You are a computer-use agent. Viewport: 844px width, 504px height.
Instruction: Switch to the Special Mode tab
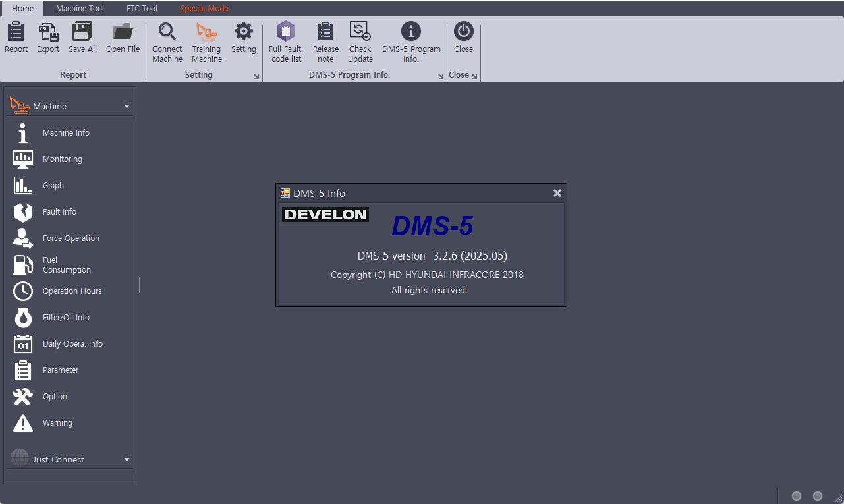[x=204, y=9]
